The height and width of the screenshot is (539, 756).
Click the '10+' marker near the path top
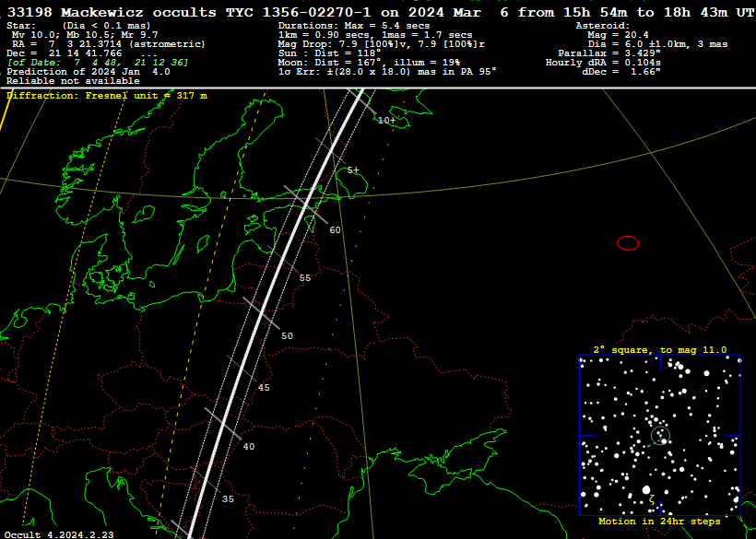(x=386, y=121)
